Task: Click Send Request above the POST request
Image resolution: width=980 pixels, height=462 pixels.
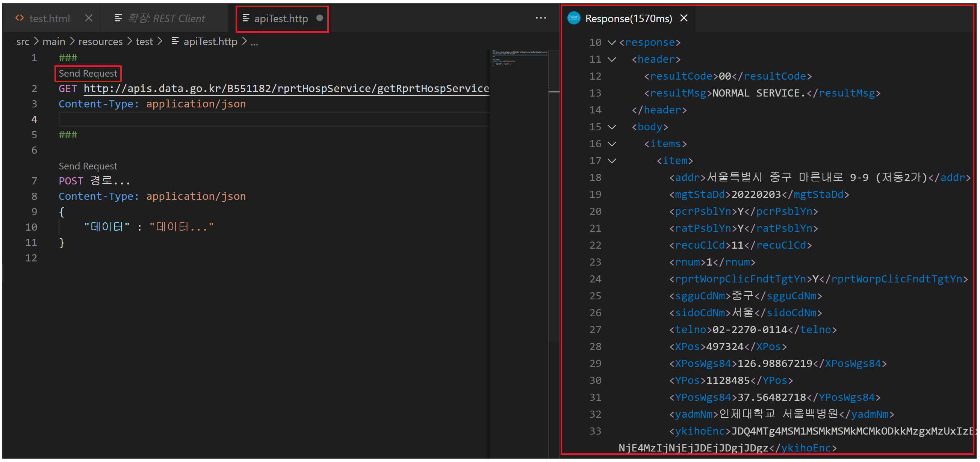Action: click(88, 166)
